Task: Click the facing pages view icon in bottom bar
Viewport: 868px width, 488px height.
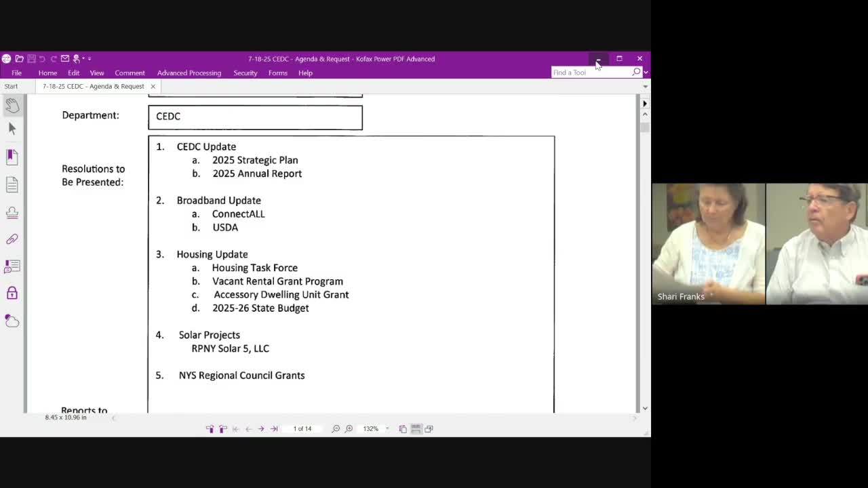Action: tap(429, 429)
